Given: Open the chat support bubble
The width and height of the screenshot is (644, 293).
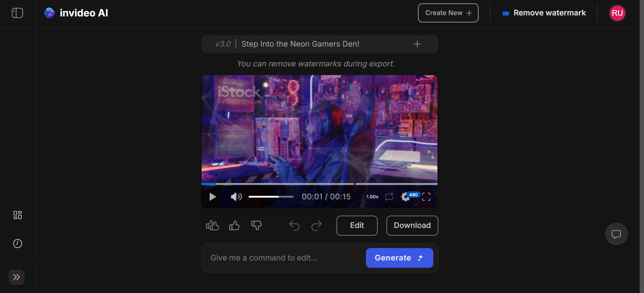Looking at the screenshot, I should pyautogui.click(x=616, y=234).
